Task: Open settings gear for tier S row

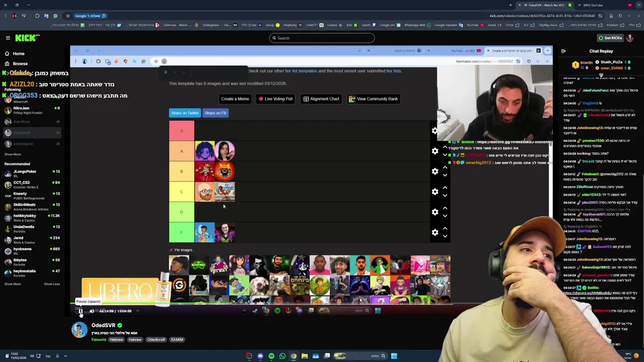Action: pyautogui.click(x=435, y=131)
